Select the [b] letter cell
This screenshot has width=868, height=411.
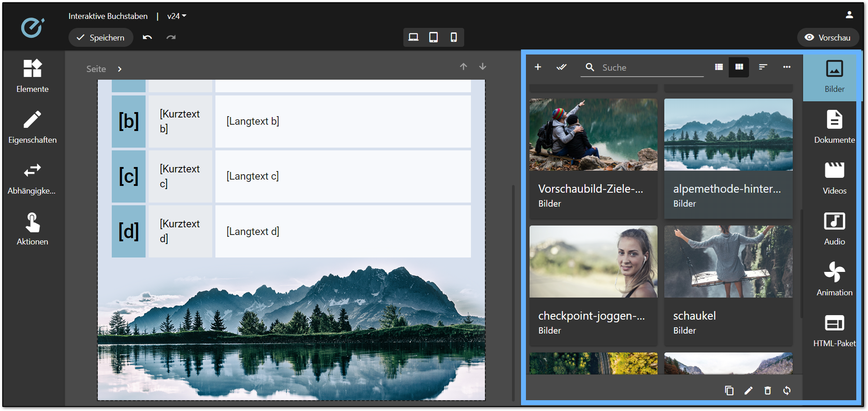[128, 121]
